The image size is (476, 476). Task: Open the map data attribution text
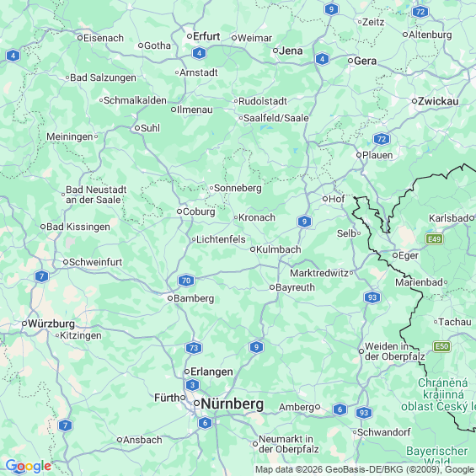point(365,470)
